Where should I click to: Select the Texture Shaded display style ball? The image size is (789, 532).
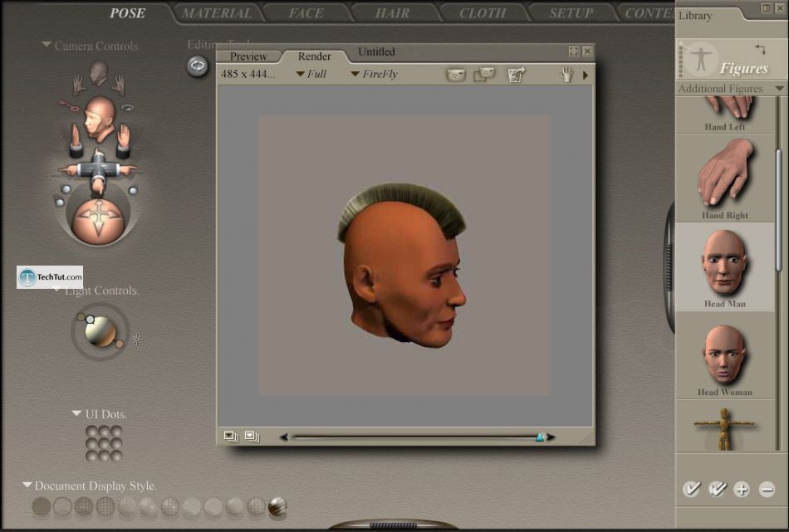pos(277,506)
